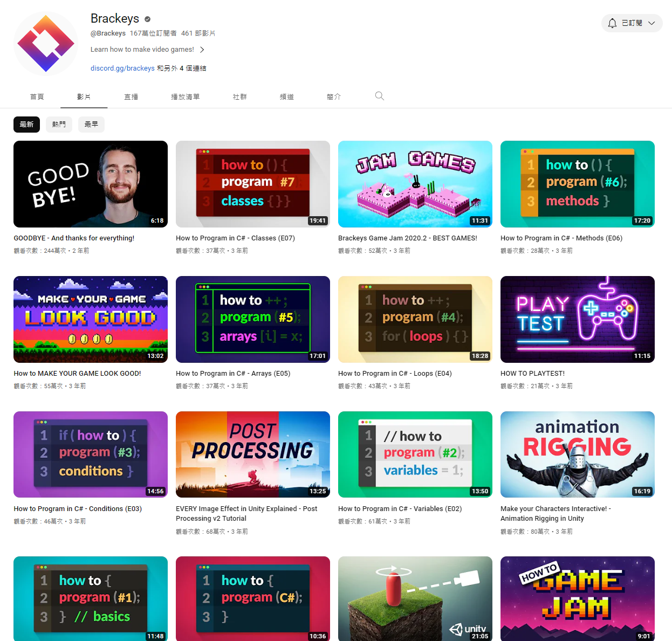Click title 'Brackeys Game Jam 2020.2 - BEST GAMES!'
The height and width of the screenshot is (641, 672).
[408, 238]
